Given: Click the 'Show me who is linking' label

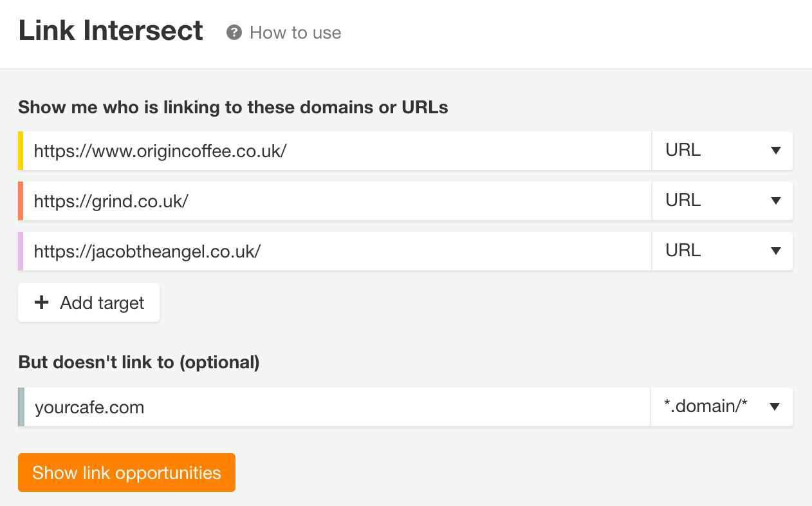Looking at the screenshot, I should coord(233,107).
